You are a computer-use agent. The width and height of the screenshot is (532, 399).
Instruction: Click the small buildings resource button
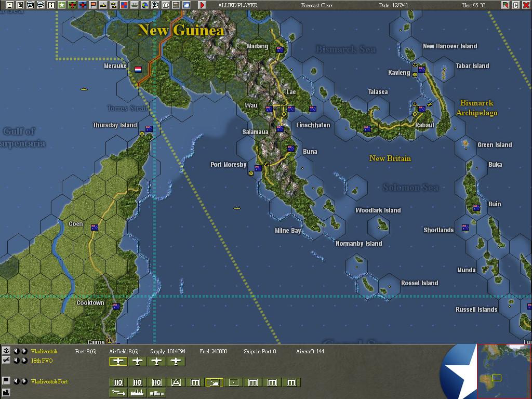pos(157,393)
